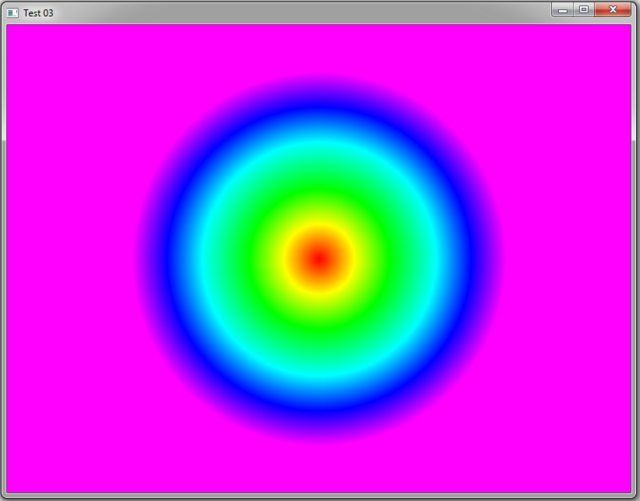
Task: Click the Test 03 window app icon
Action: [x=13, y=13]
